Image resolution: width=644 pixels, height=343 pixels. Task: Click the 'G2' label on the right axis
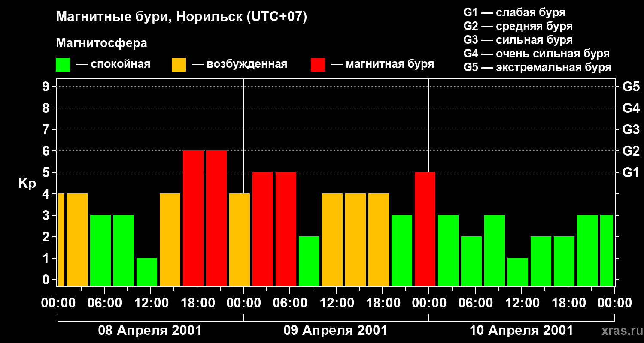pos(631,151)
